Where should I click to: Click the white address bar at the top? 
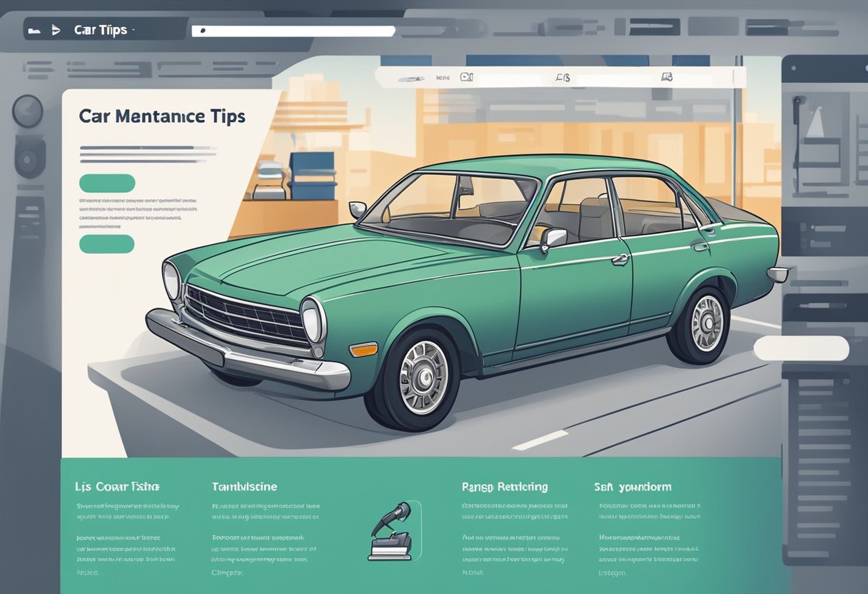tap(294, 31)
